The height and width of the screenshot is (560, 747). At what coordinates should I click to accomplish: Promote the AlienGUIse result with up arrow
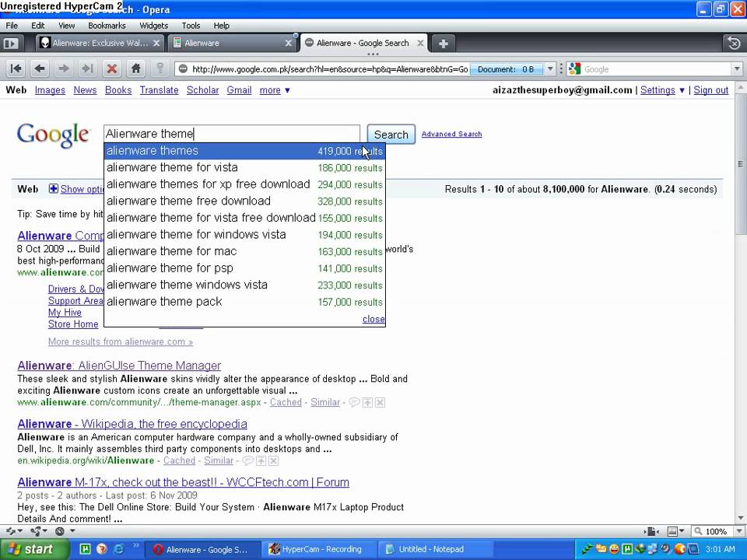pos(367,403)
